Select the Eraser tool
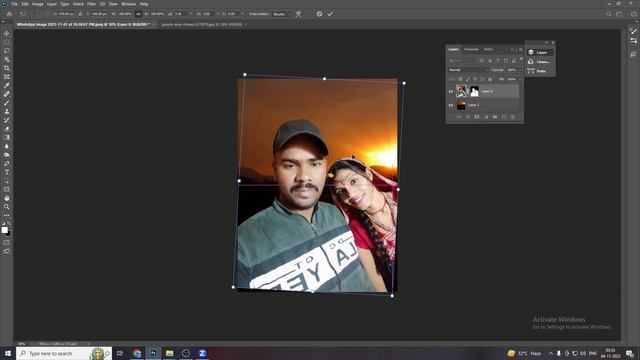Viewport: 640px width, 360px height. (x=7, y=129)
